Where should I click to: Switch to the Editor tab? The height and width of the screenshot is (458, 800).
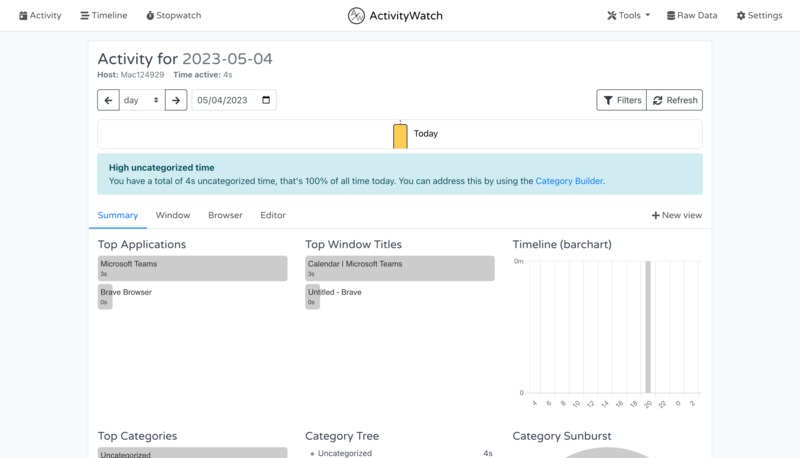pos(273,215)
